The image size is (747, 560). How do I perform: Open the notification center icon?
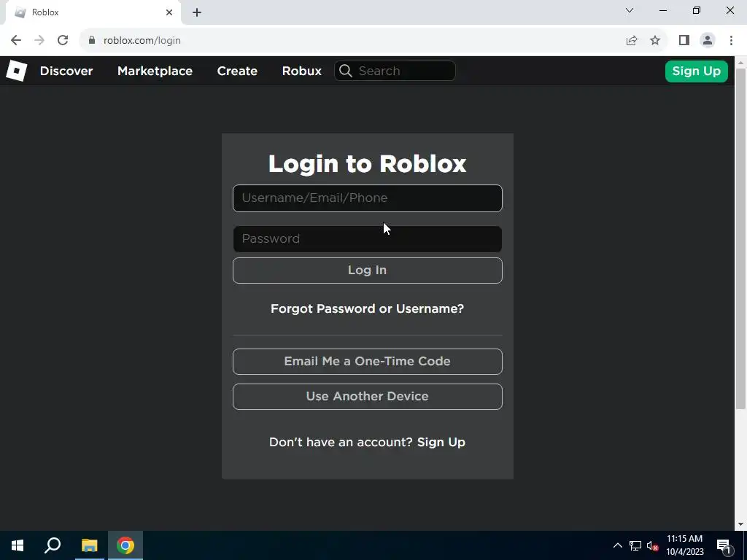724,545
